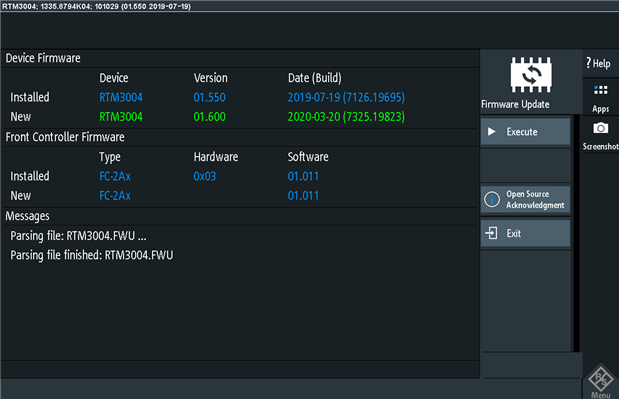Leave the updater with the Exit button

[525, 233]
